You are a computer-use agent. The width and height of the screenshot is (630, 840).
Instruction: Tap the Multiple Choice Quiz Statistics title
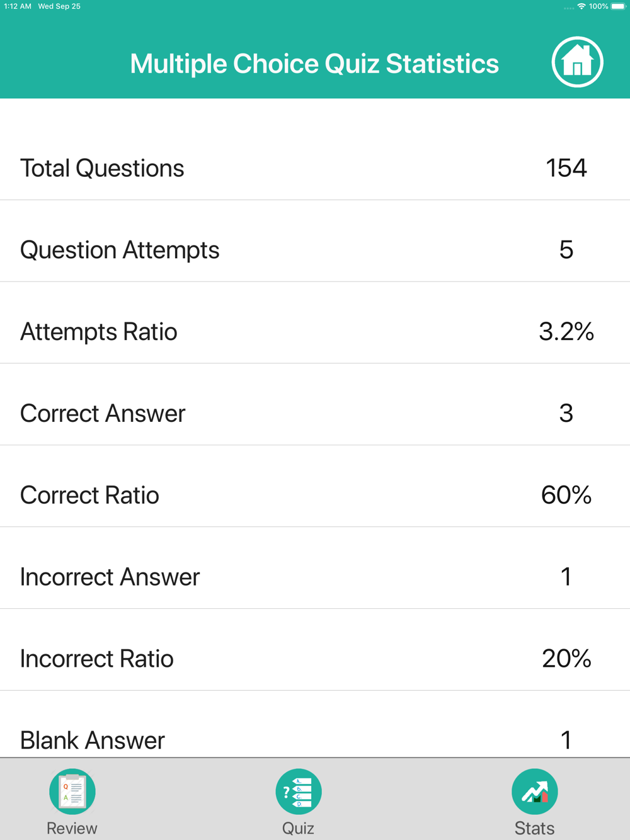pyautogui.click(x=314, y=64)
